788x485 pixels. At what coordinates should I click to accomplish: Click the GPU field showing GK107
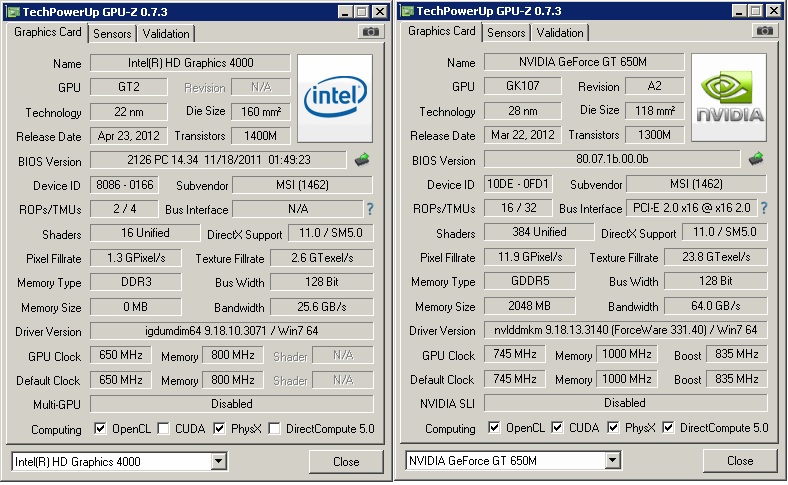click(523, 86)
